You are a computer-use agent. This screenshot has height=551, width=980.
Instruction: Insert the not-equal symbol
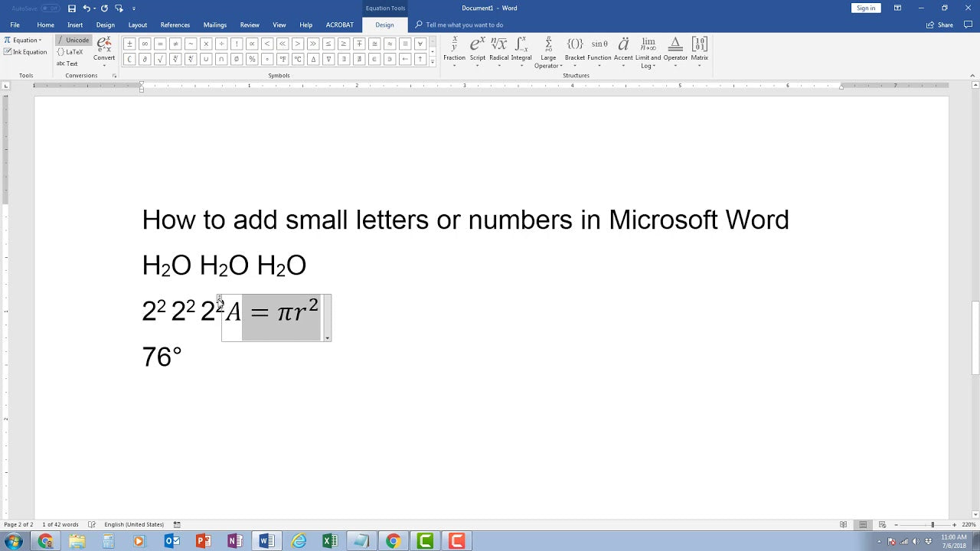tap(175, 44)
